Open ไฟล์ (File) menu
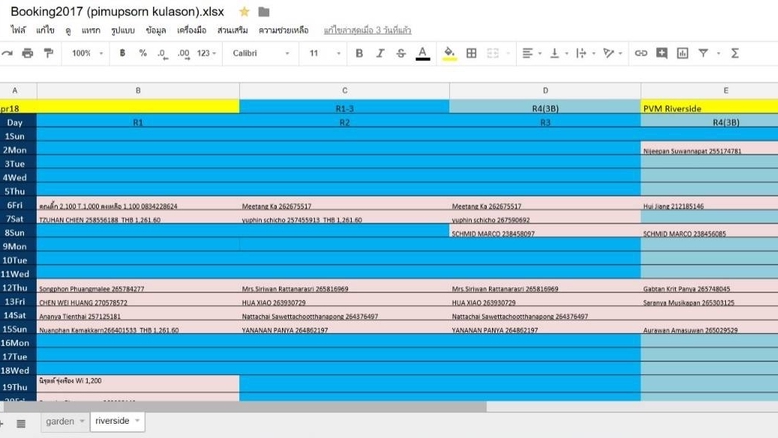Image resolution: width=778 pixels, height=438 pixels. coord(18,30)
